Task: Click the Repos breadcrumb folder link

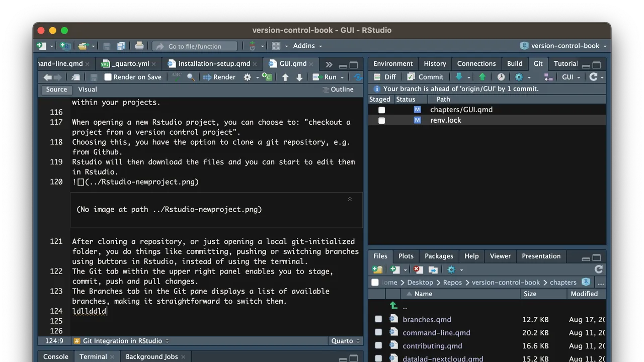Action: point(452,283)
